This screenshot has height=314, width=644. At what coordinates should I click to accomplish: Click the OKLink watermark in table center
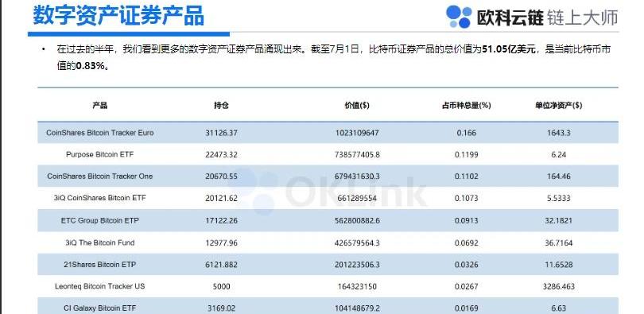pyautogui.click(x=332, y=191)
